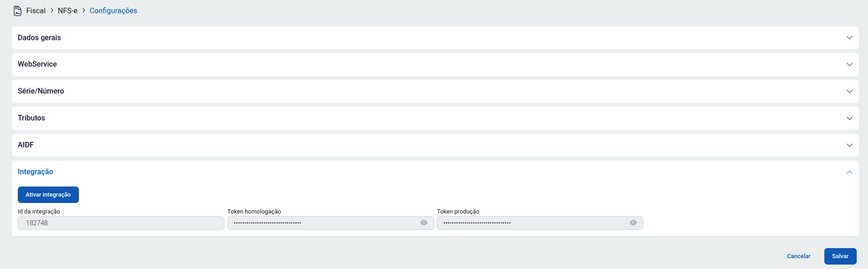868x269 pixels.
Task: Collapse the Integração section chevron
Action: click(x=849, y=172)
